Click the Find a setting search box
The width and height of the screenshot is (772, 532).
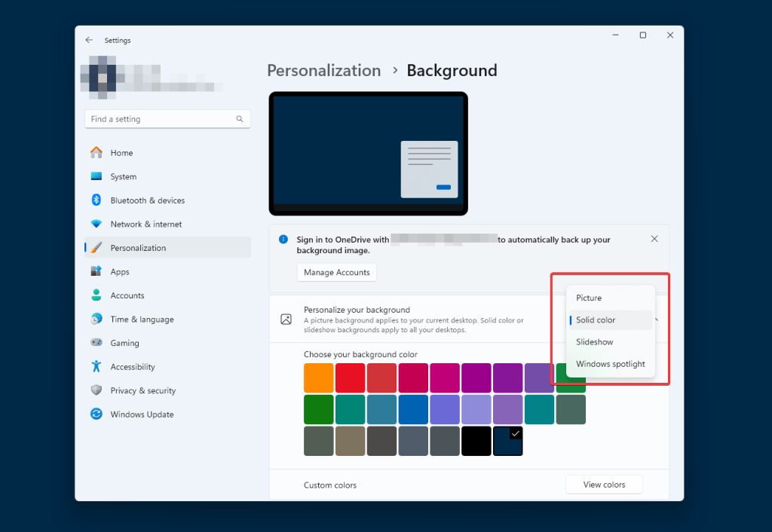click(167, 119)
